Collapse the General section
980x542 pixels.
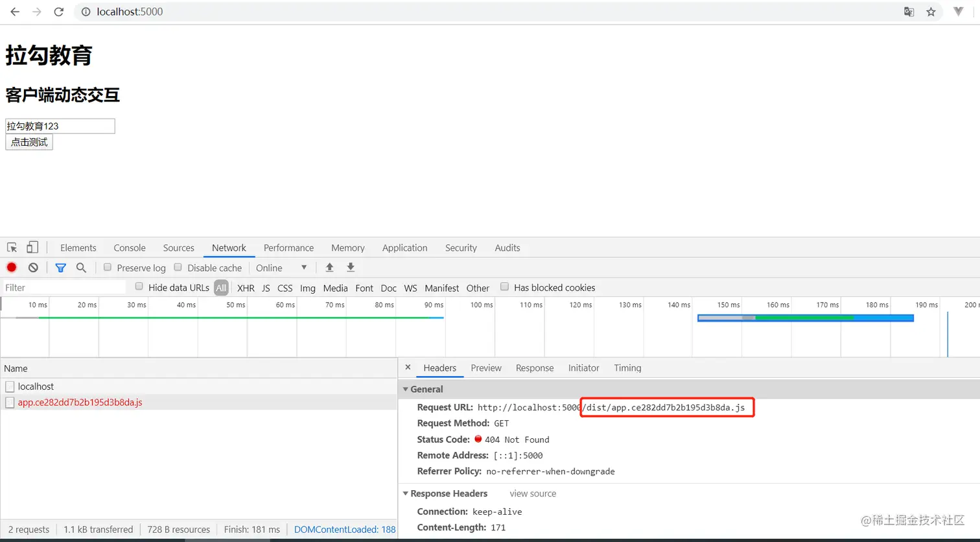click(406, 389)
